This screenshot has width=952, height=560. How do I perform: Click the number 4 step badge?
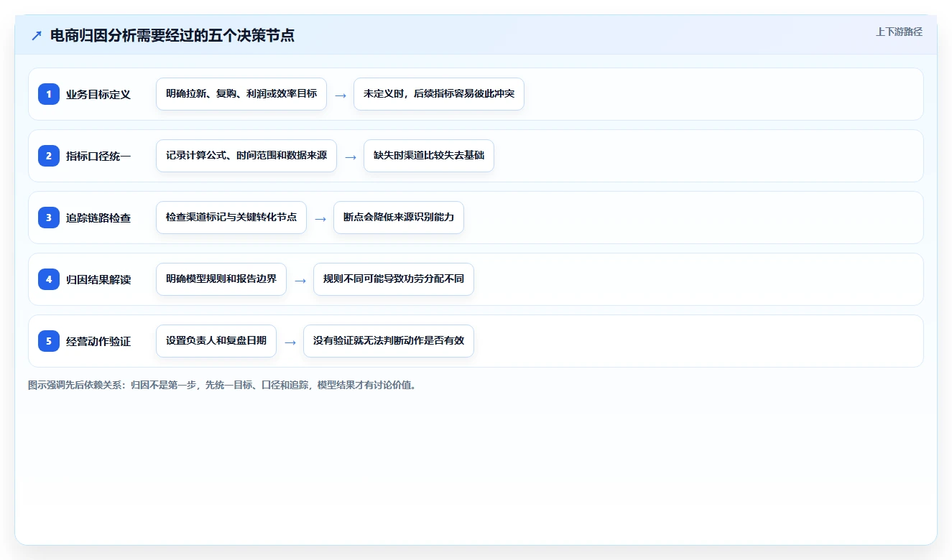(49, 279)
